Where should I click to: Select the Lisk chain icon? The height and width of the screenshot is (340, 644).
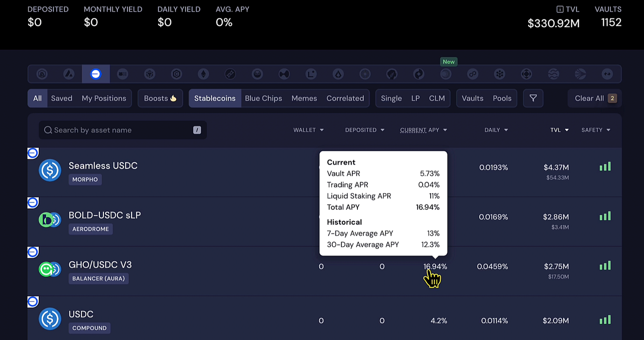pyautogui.click(x=338, y=74)
